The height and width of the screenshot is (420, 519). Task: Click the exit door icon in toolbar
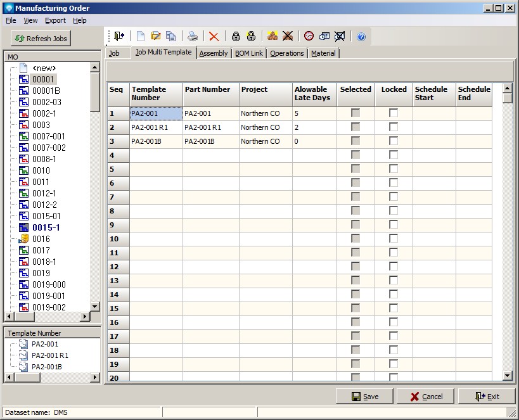pos(119,37)
